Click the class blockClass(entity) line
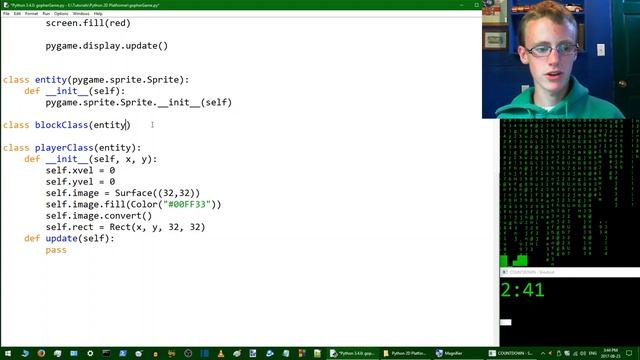Viewport: 640px width, 360px height. point(67,125)
